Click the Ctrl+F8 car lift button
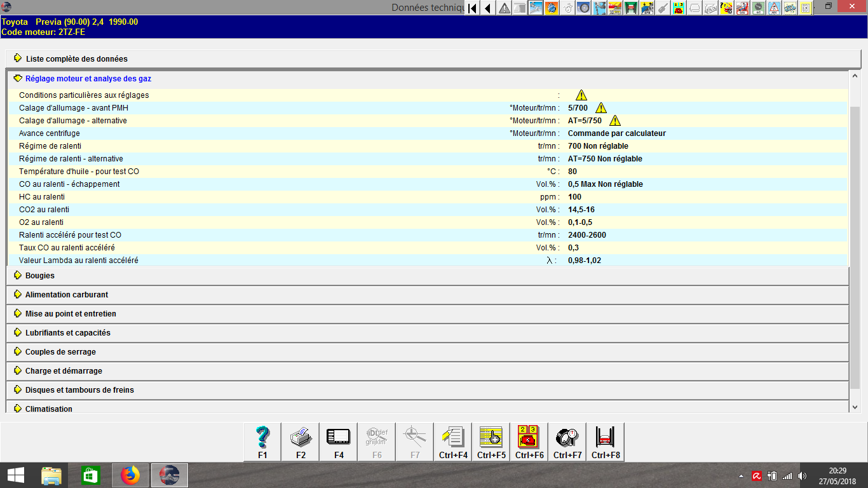 [x=606, y=442]
